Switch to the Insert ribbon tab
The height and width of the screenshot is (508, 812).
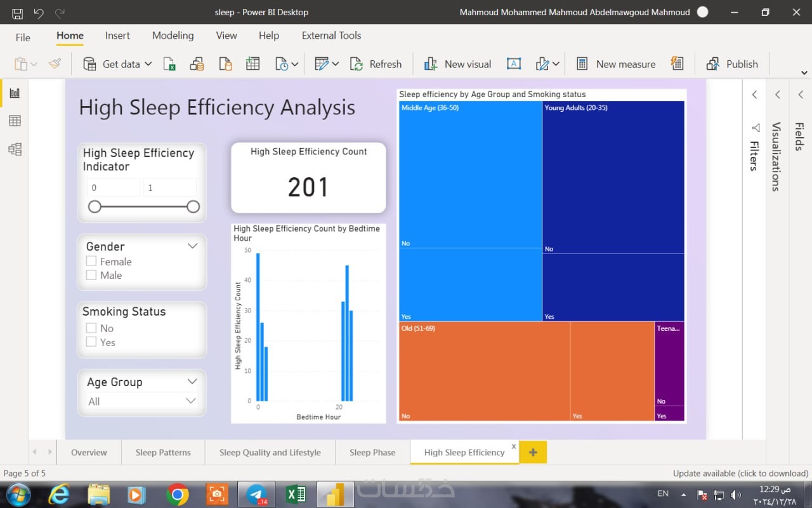click(x=117, y=36)
